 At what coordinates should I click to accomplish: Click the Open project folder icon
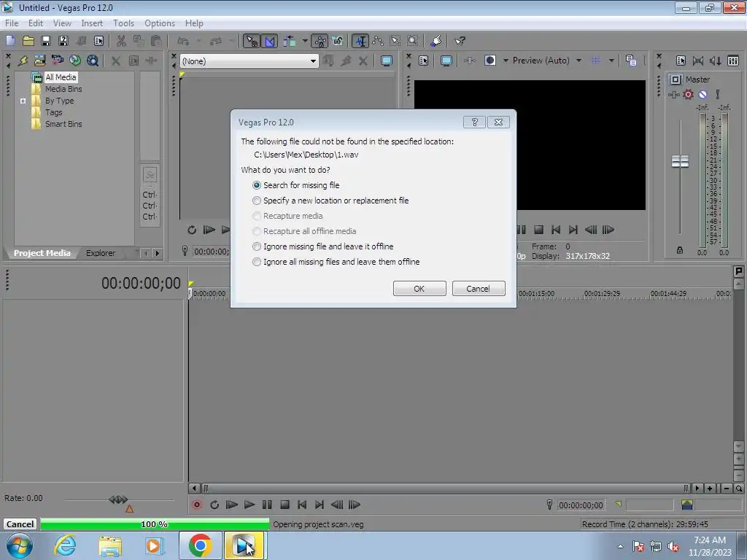[28, 41]
